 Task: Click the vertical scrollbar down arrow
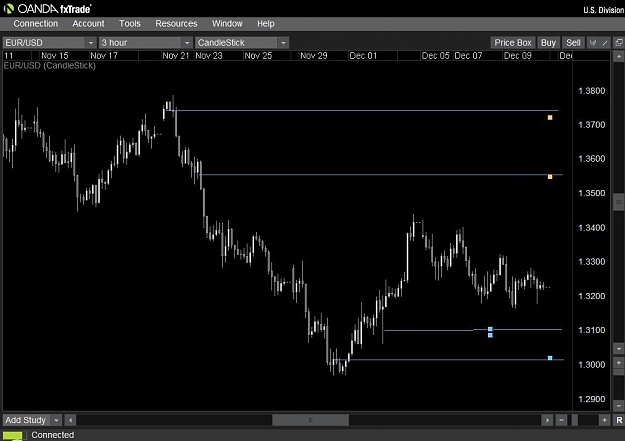coord(619,349)
